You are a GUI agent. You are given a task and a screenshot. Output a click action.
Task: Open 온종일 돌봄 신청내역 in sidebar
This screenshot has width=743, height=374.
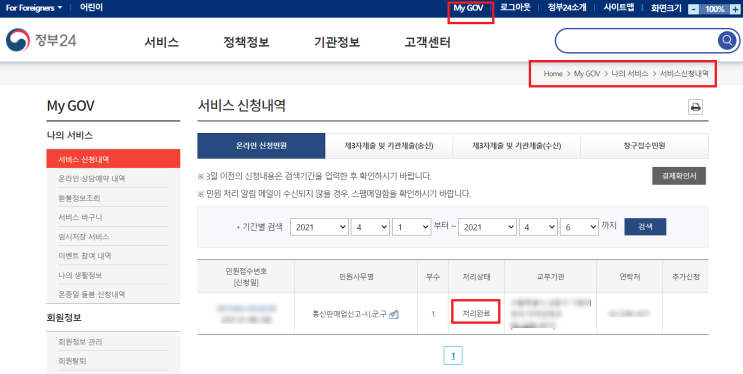(x=91, y=294)
